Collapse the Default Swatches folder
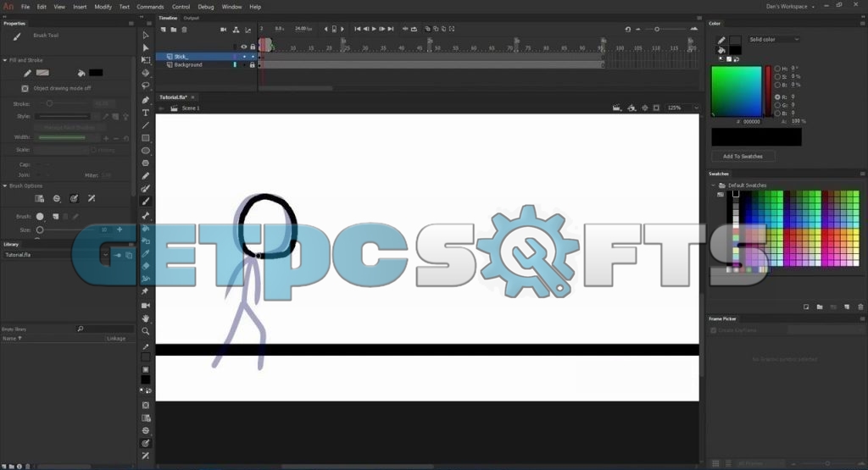Viewport: 868px width, 470px height. point(714,185)
